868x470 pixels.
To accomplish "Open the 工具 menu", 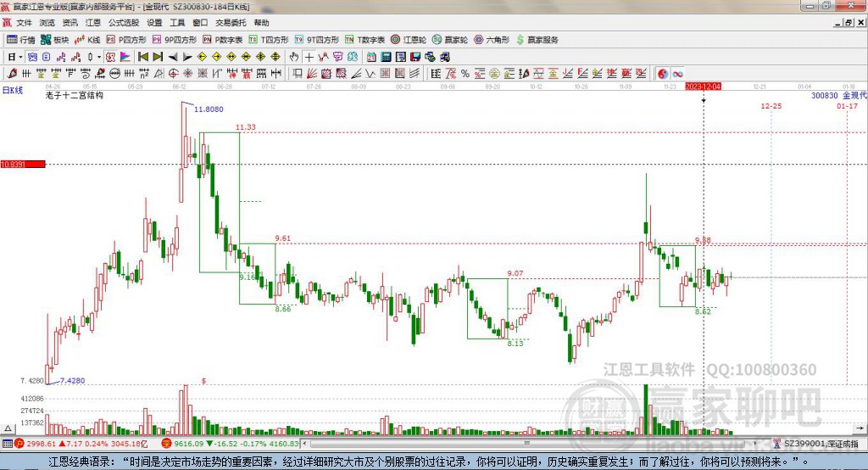I will click(x=177, y=23).
